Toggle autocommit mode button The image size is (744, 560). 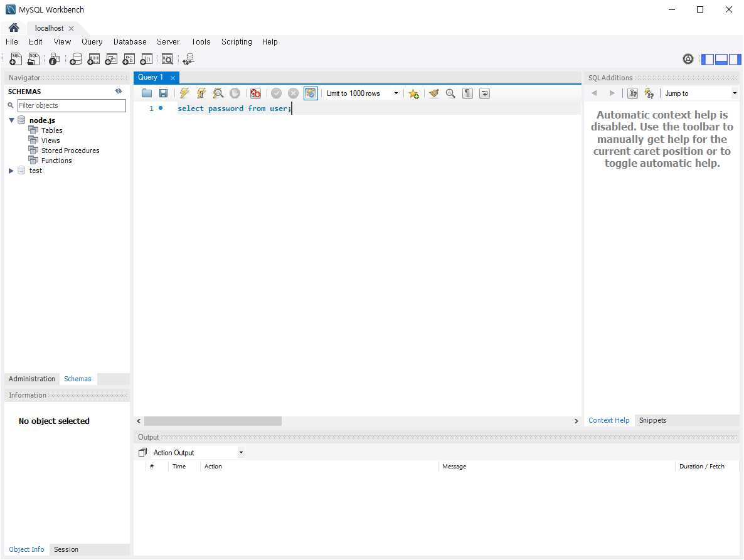click(x=311, y=93)
